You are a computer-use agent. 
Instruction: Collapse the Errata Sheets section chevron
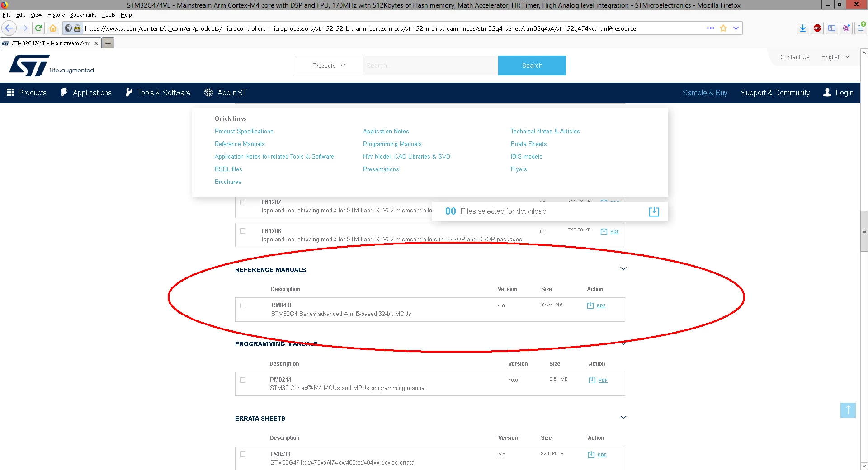pyautogui.click(x=623, y=417)
